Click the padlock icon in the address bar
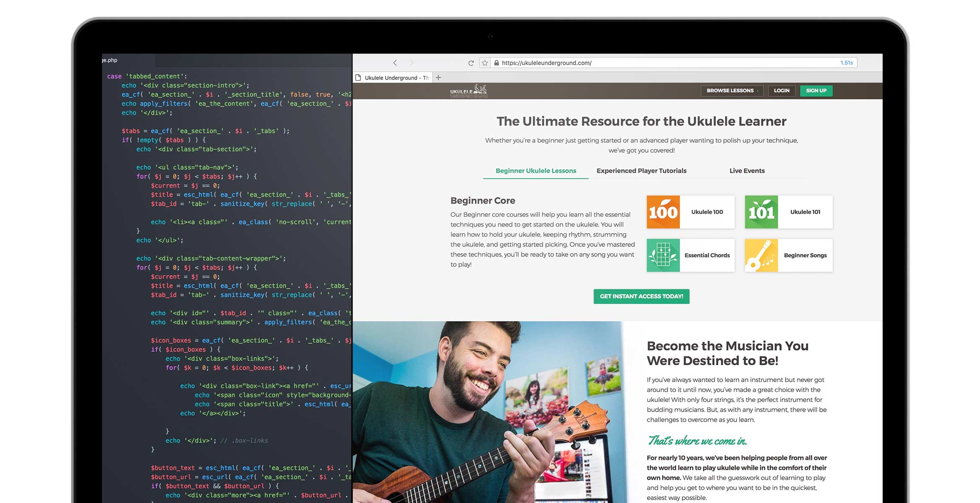Screen dimensions: 980x503 pyautogui.click(x=496, y=63)
